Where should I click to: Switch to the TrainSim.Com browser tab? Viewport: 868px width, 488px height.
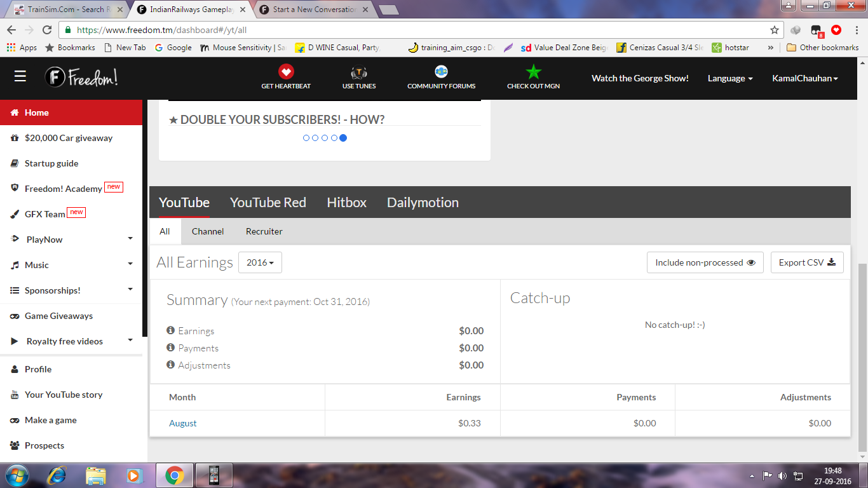[x=67, y=10]
